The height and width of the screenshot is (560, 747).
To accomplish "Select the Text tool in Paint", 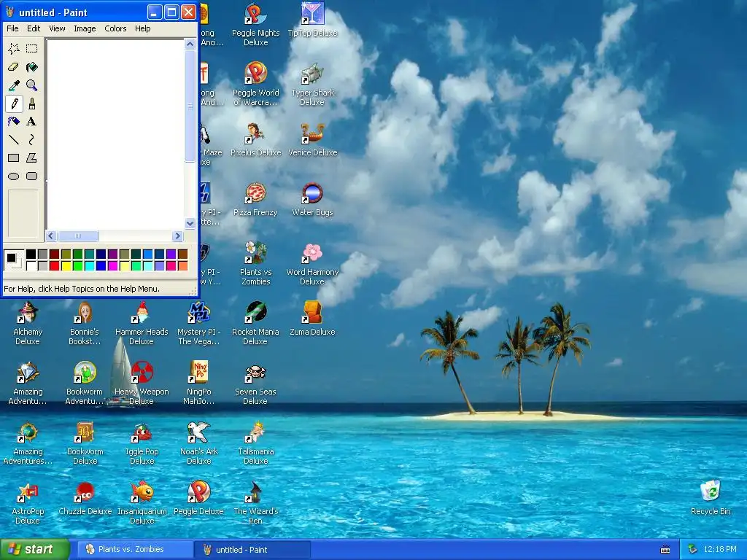I will pyautogui.click(x=32, y=122).
